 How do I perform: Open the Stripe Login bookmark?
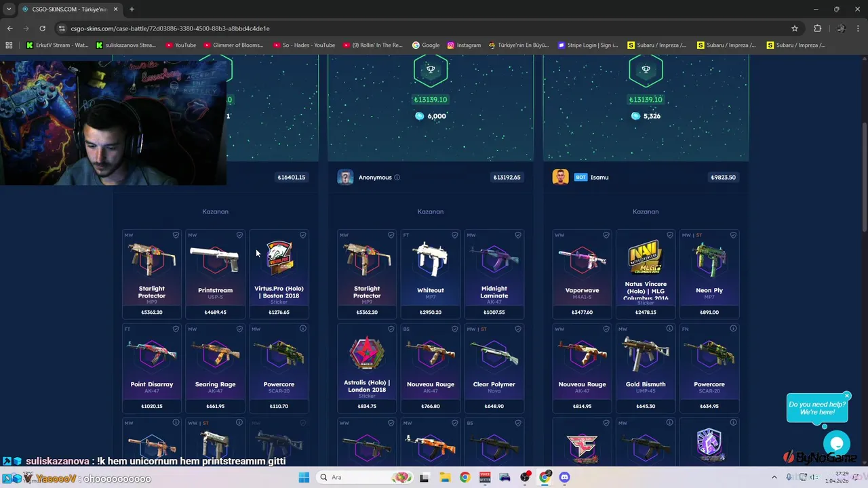pyautogui.click(x=588, y=45)
